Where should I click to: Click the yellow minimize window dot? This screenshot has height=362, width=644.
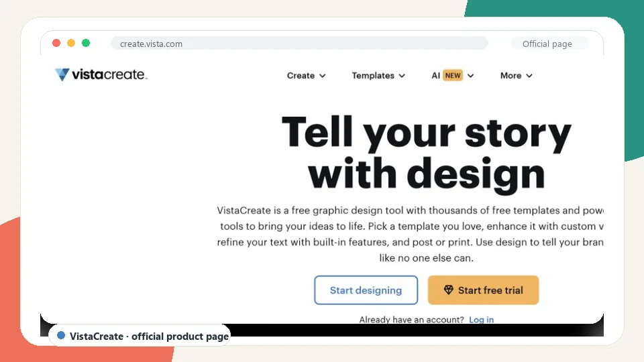click(71, 43)
